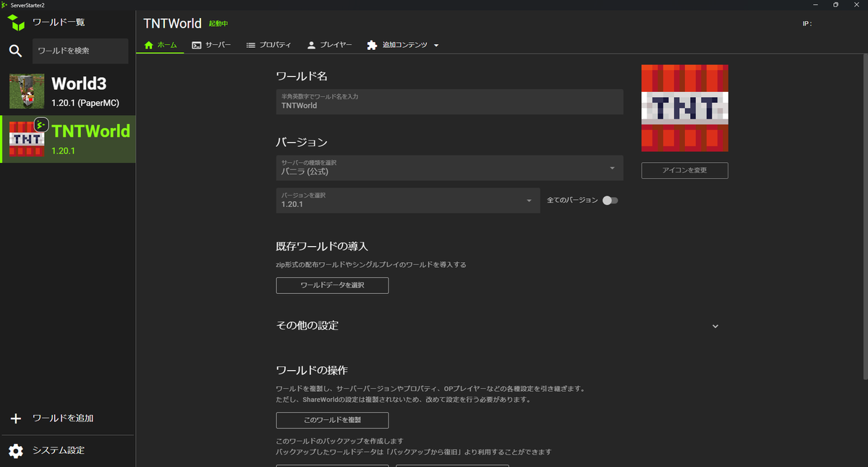868x467 pixels.
Task: Click the バージョン section heading
Action: coord(302,142)
